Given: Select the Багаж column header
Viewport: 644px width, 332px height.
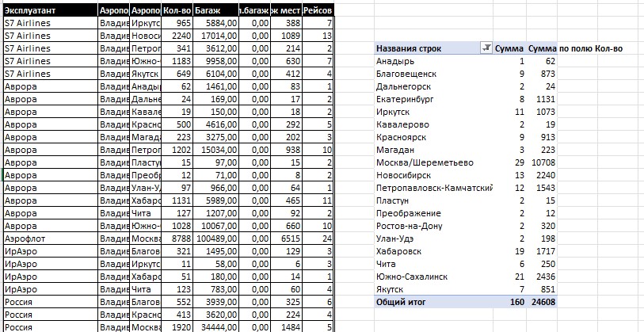Looking at the screenshot, I should (215, 10).
